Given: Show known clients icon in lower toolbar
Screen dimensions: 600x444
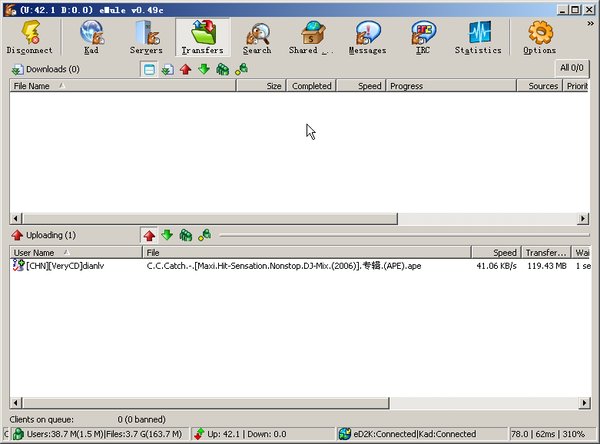Looking at the screenshot, I should (204, 235).
